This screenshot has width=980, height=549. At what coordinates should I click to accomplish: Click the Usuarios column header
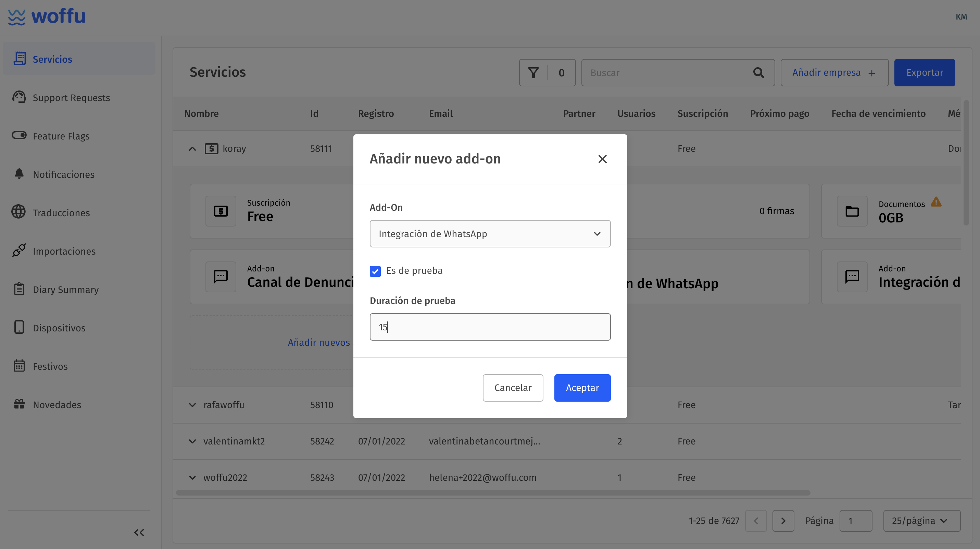point(636,113)
